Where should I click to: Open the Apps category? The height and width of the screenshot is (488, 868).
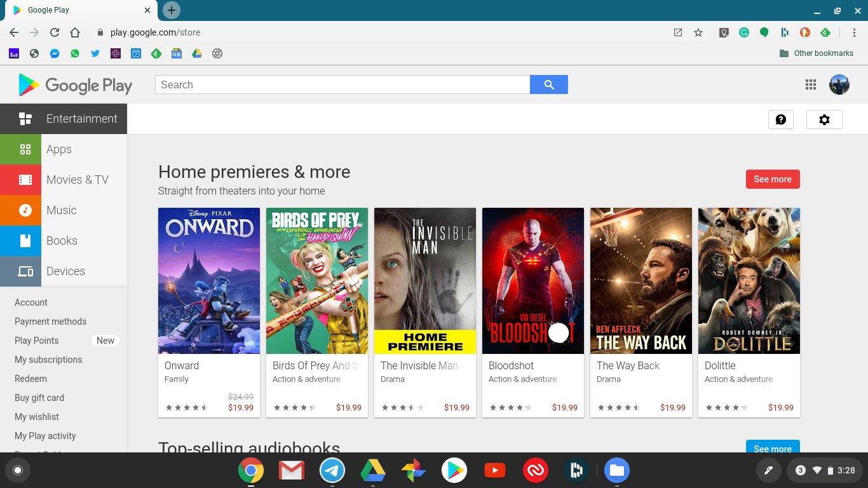pyautogui.click(x=64, y=149)
